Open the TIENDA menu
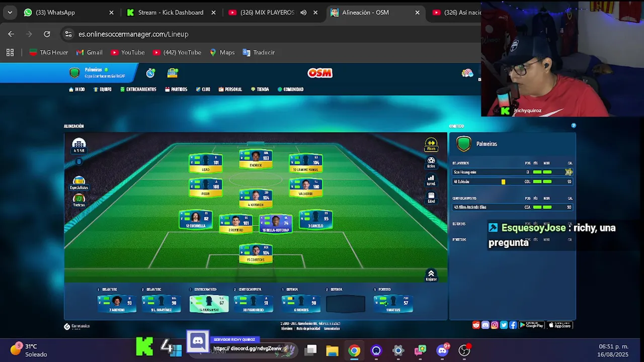This screenshot has height=362, width=644. [x=260, y=89]
